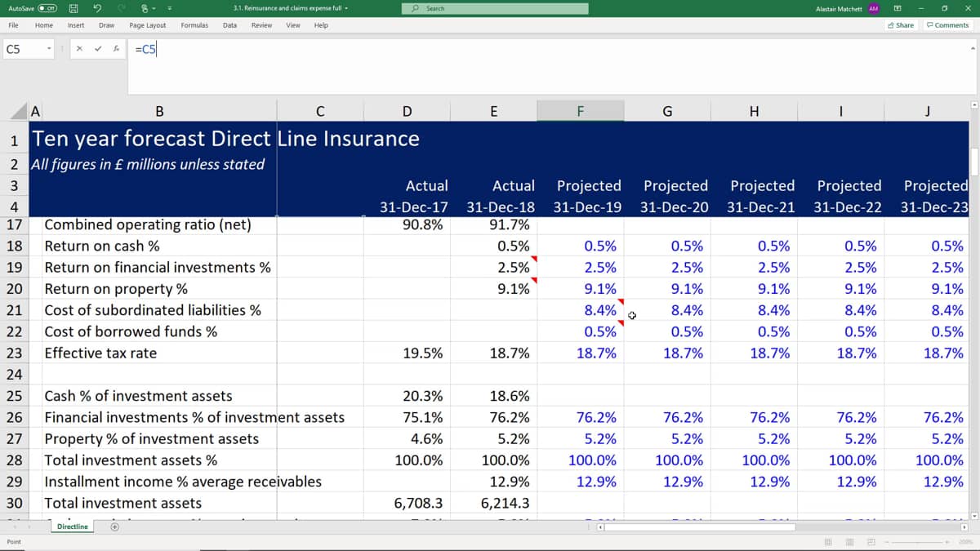Switch to Page Break Preview icon
Image resolution: width=980 pixels, height=551 pixels.
pos(871,542)
